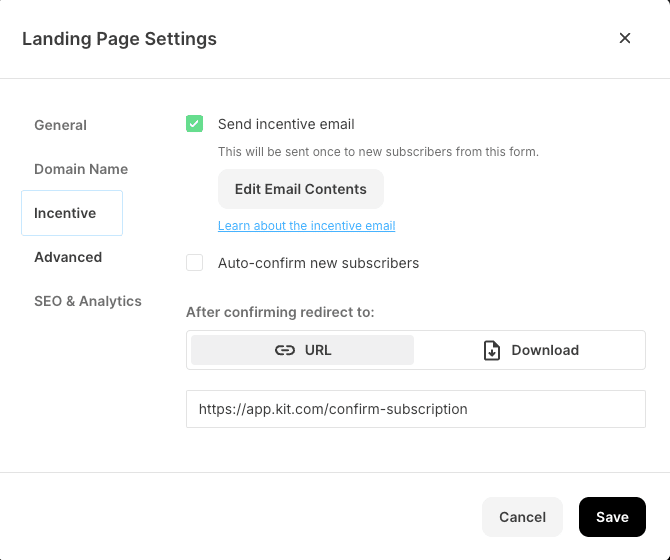Close the Landing Page Settings dialog
Screen dimensions: 670x560
pyautogui.click(x=625, y=38)
